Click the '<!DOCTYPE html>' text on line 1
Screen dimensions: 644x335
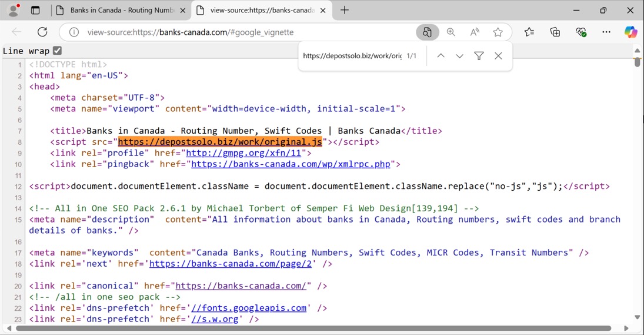click(68, 65)
